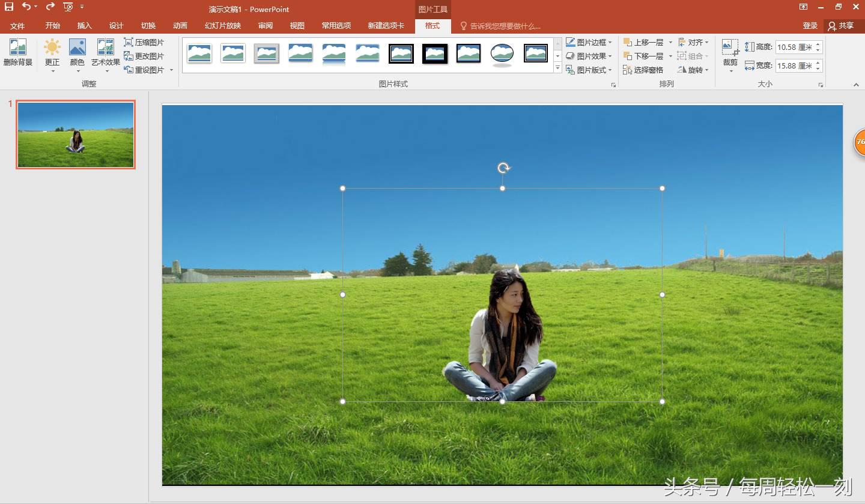The image size is (865, 504).
Task: Apply the double black frame picture style
Action: click(x=401, y=53)
